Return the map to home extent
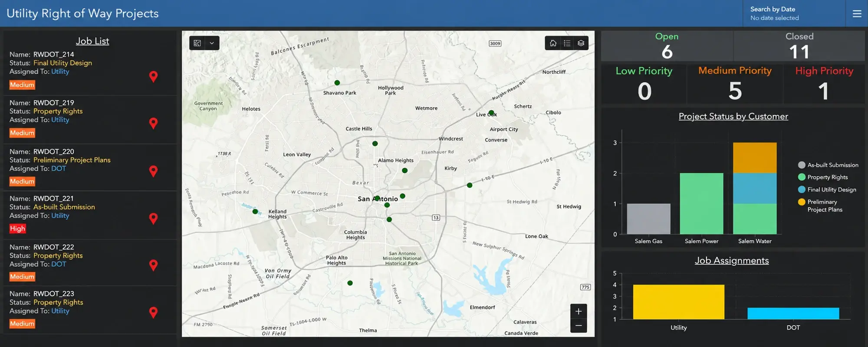The height and width of the screenshot is (347, 868). pyautogui.click(x=553, y=43)
